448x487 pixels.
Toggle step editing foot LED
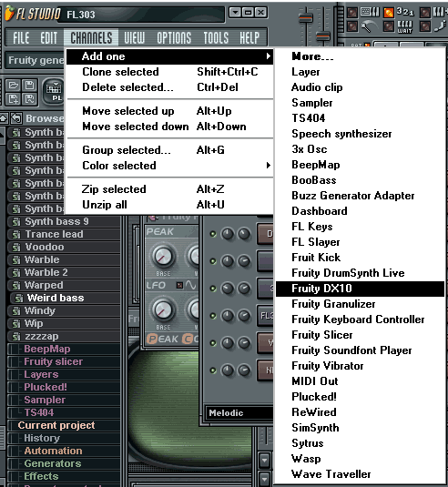pyautogui.click(x=425, y=26)
